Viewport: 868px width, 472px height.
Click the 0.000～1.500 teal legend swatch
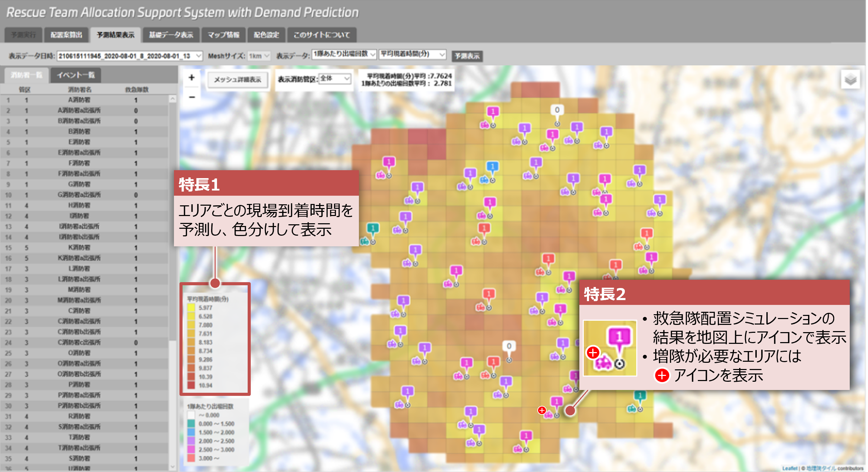coord(191,424)
